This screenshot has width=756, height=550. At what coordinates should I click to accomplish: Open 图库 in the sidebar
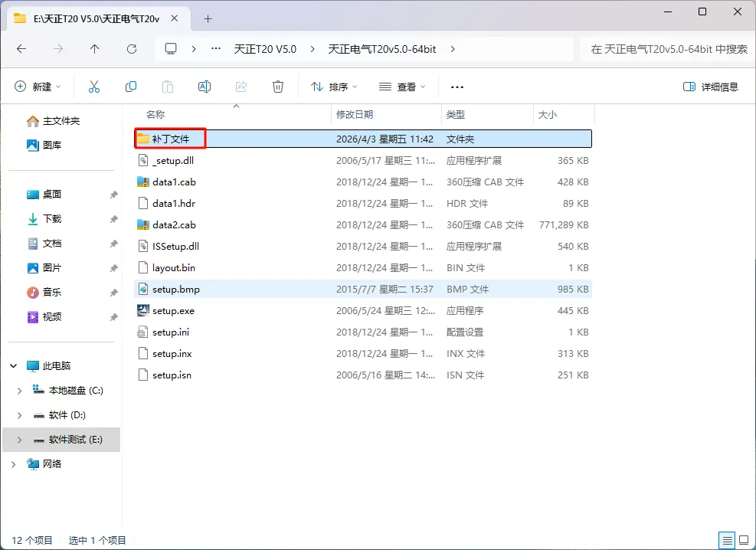(44, 145)
